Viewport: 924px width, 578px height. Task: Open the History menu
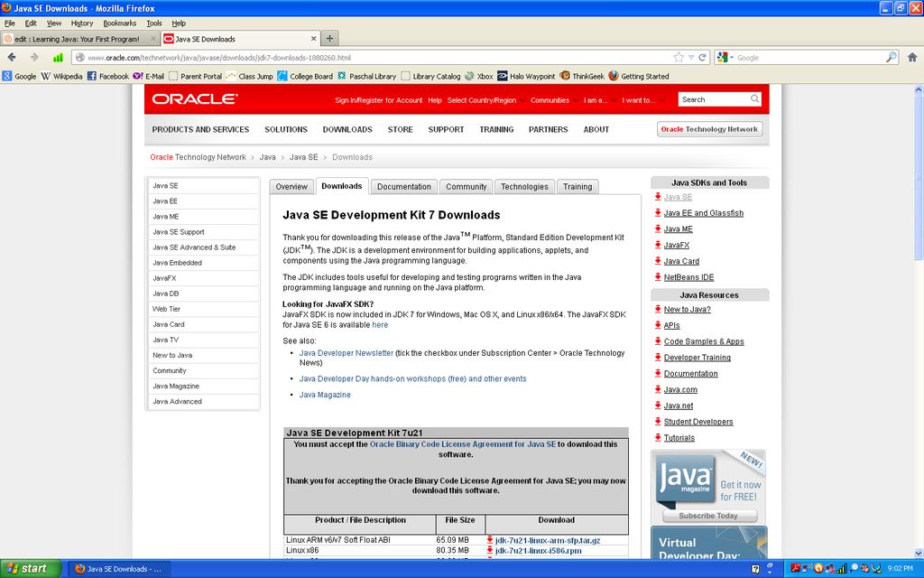[82, 23]
